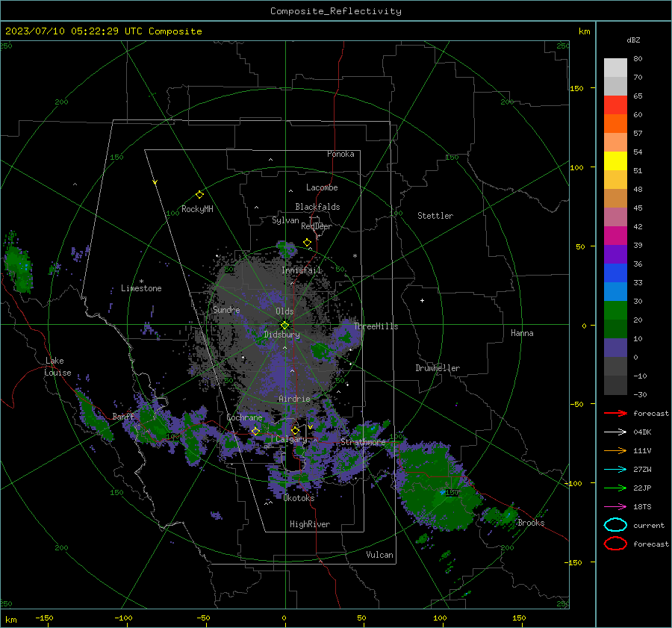Click the green 22JP arrow legend icon
This screenshot has width=672, height=628.
tap(615, 488)
